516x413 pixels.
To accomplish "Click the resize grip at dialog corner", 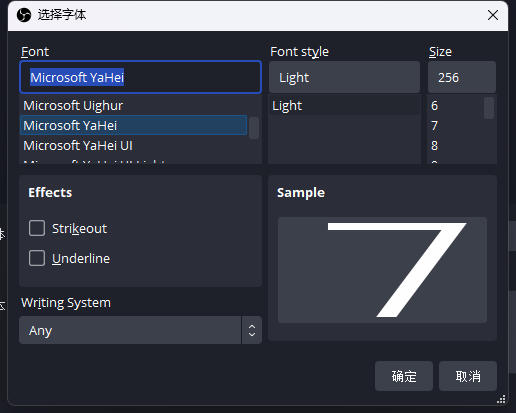I will (x=501, y=399).
